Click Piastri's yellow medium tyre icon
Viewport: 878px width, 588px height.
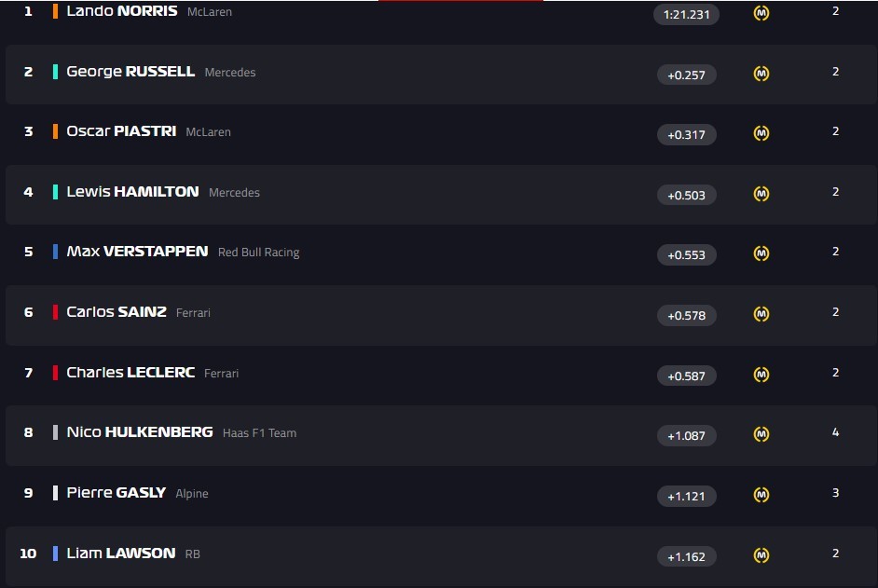click(761, 134)
